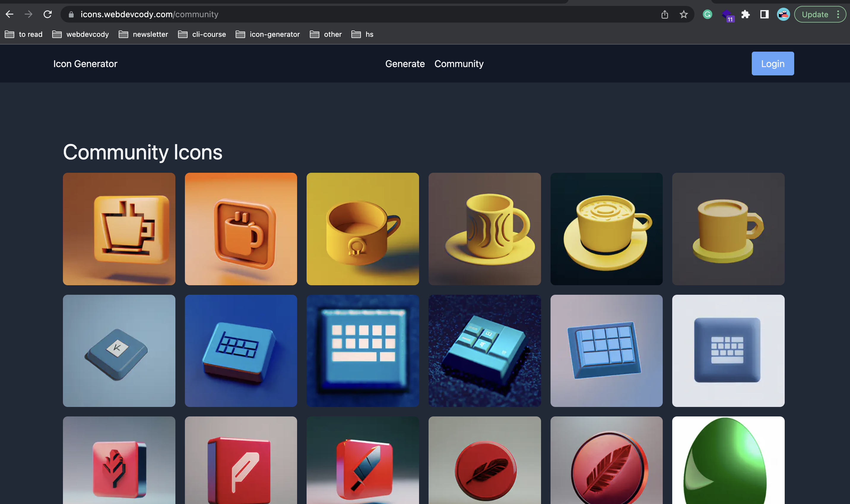850x504 pixels.
Task: Select the single K keycap icon
Action: point(119,351)
